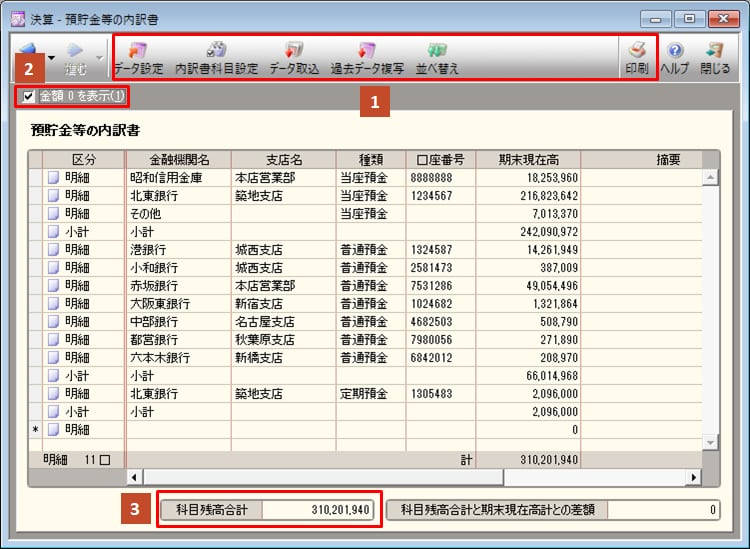The image size is (750, 549).
Task: Click the 区分 column header
Action: point(84,160)
